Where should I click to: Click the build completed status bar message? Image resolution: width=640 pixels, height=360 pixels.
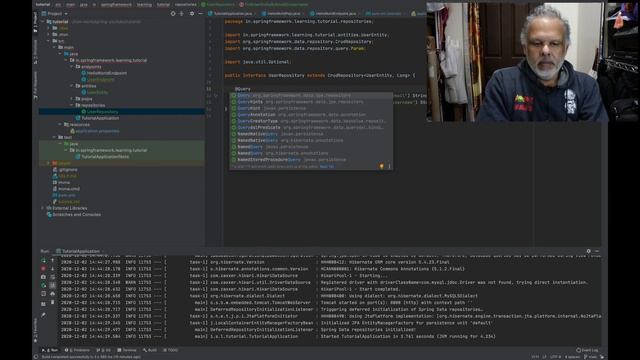91,357
